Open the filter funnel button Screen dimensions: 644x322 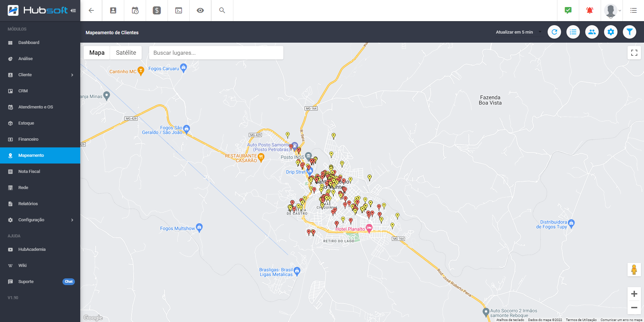630,32
